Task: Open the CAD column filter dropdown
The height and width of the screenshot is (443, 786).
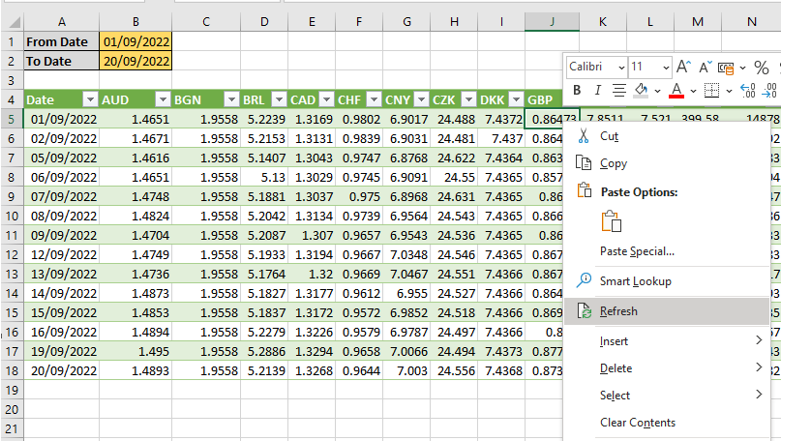Action: [x=326, y=100]
